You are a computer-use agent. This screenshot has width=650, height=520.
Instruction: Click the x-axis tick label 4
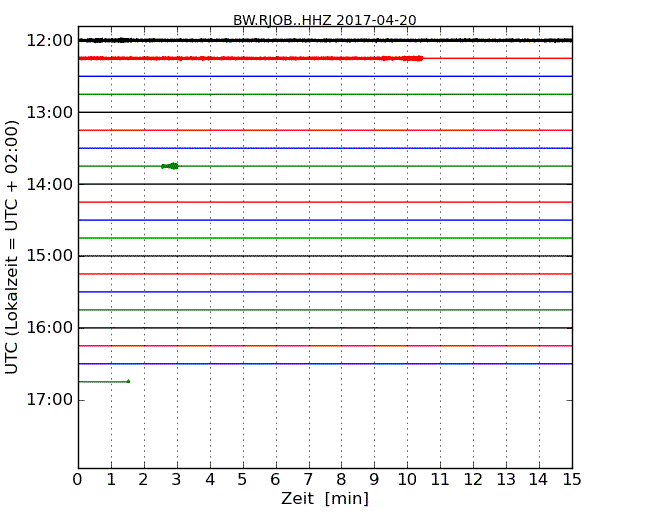(x=210, y=480)
